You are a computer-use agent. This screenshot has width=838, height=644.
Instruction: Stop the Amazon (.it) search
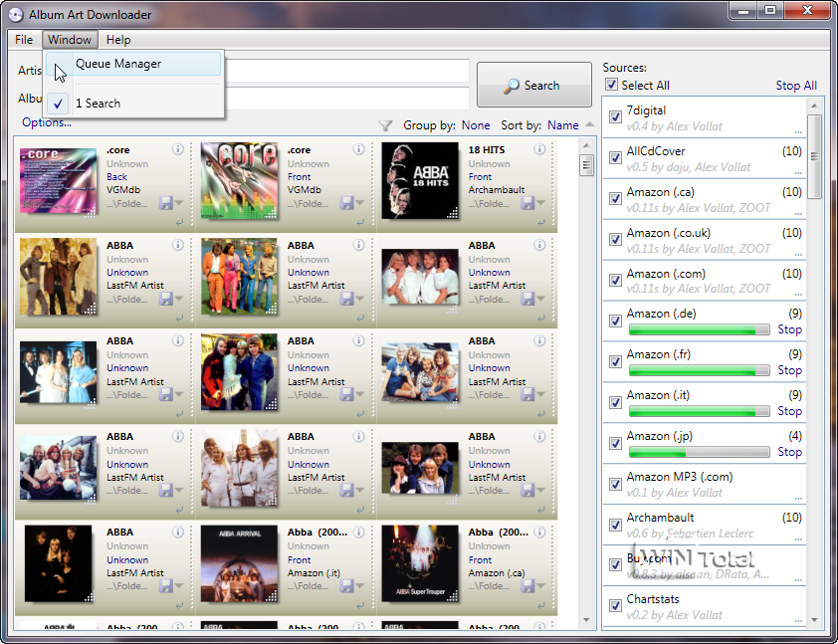pos(789,411)
